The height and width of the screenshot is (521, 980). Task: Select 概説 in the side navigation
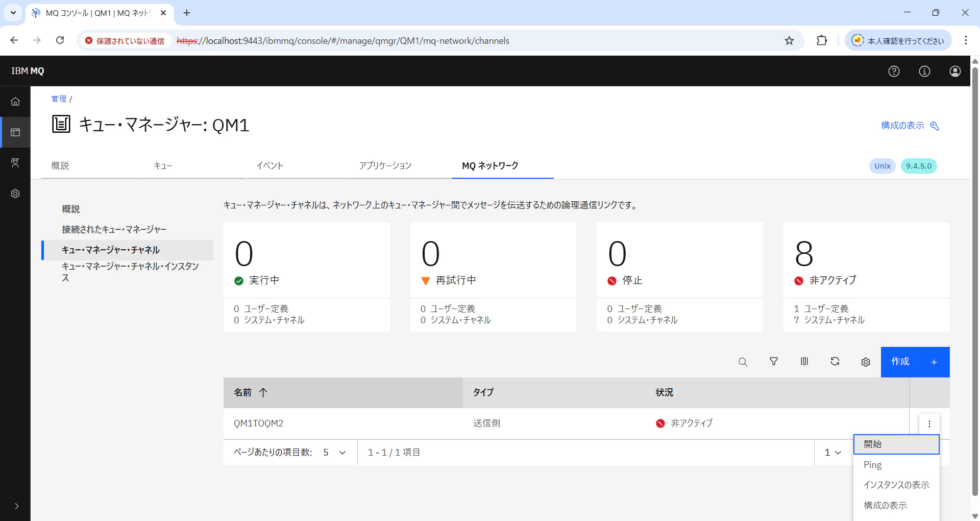coord(128,209)
